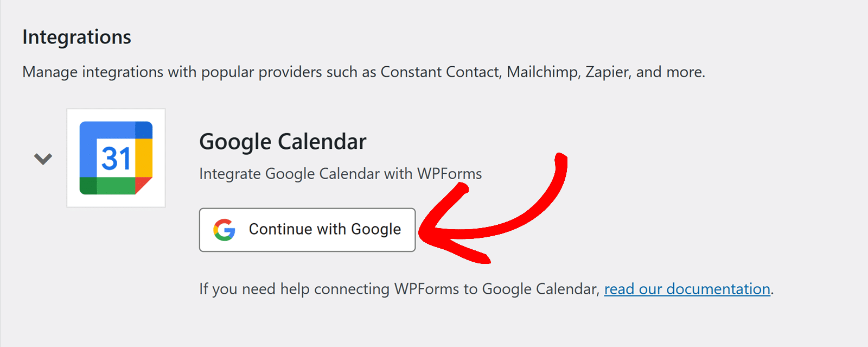Follow the documentation hyperlink for Google Calendar help
The width and height of the screenshot is (868, 347).
(x=687, y=289)
